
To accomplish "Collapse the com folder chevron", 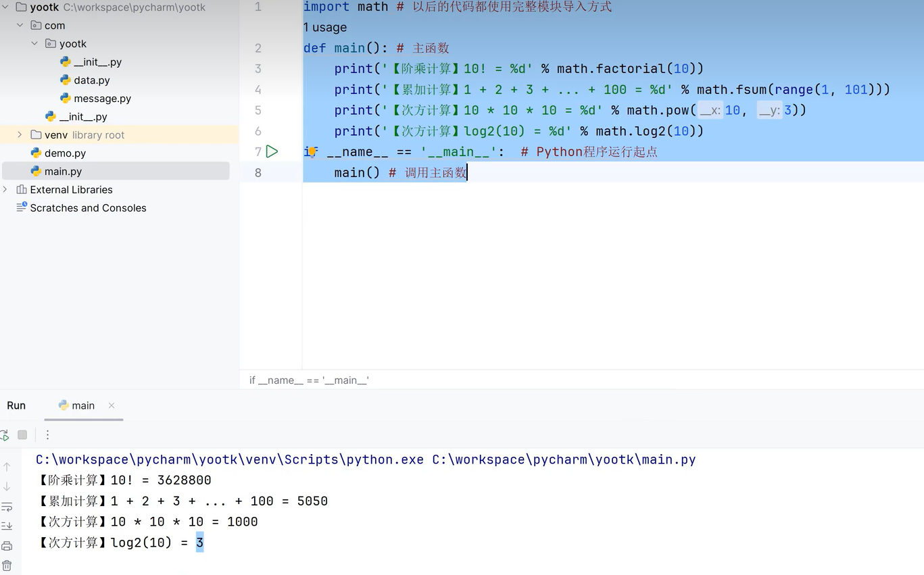I will [x=20, y=26].
